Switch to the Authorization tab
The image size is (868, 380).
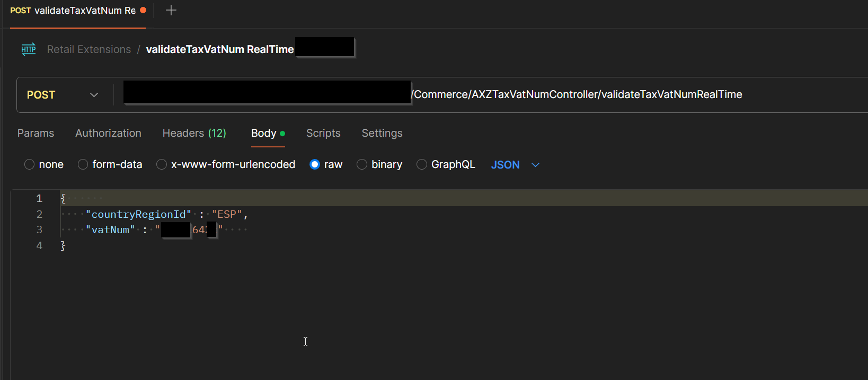point(108,133)
